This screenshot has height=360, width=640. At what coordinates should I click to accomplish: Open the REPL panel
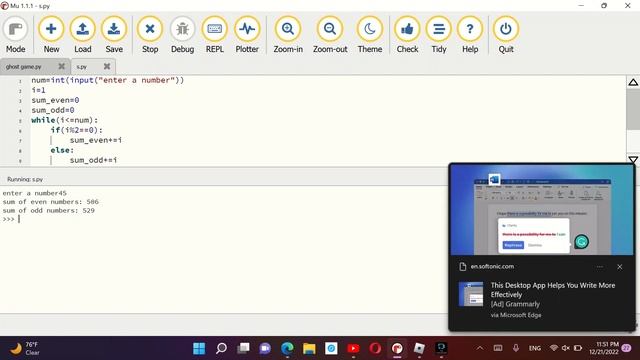pyautogui.click(x=215, y=35)
